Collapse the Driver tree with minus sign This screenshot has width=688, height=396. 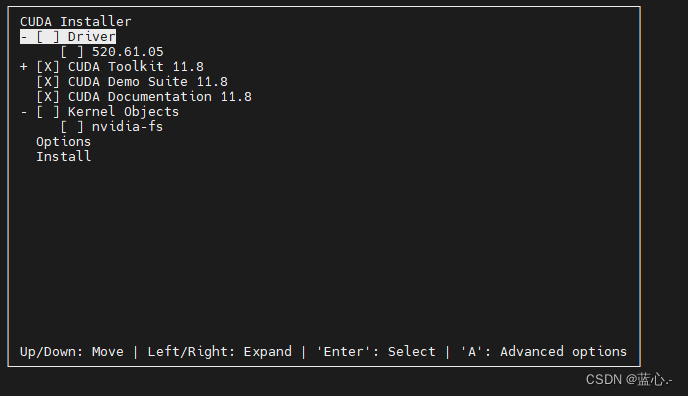24,37
